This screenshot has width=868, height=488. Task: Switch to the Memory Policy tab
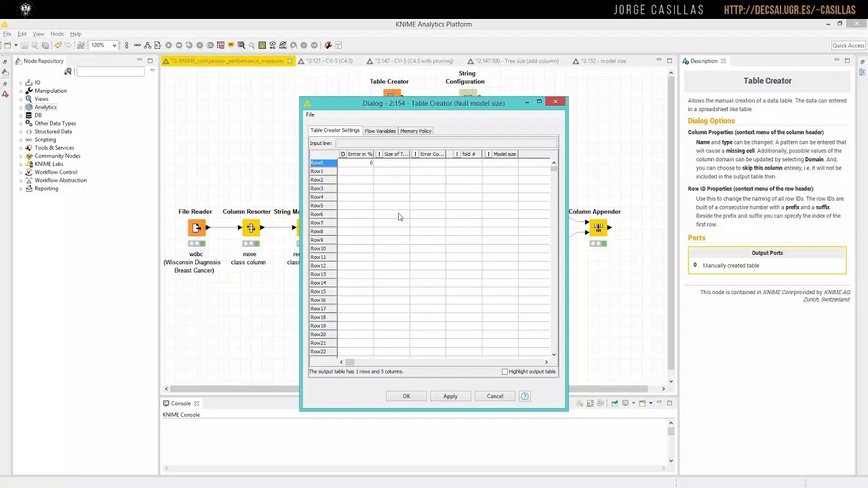pos(416,131)
